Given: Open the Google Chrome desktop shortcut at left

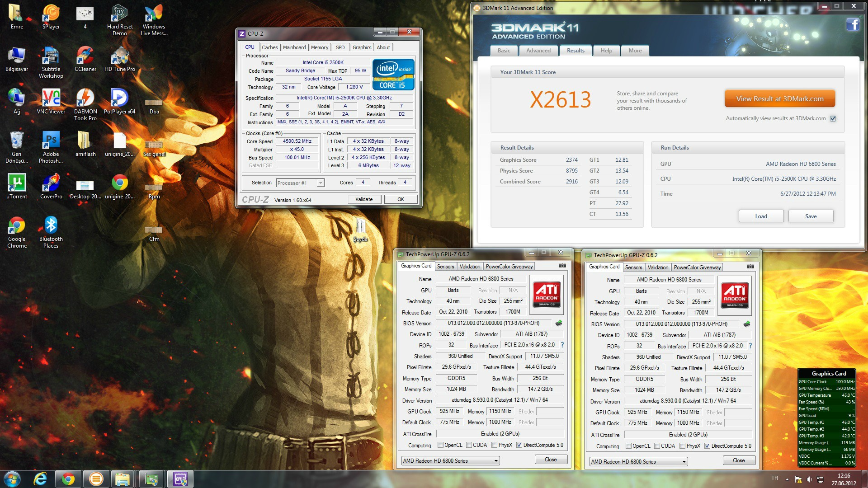Looking at the screenshot, I should click(x=17, y=233).
